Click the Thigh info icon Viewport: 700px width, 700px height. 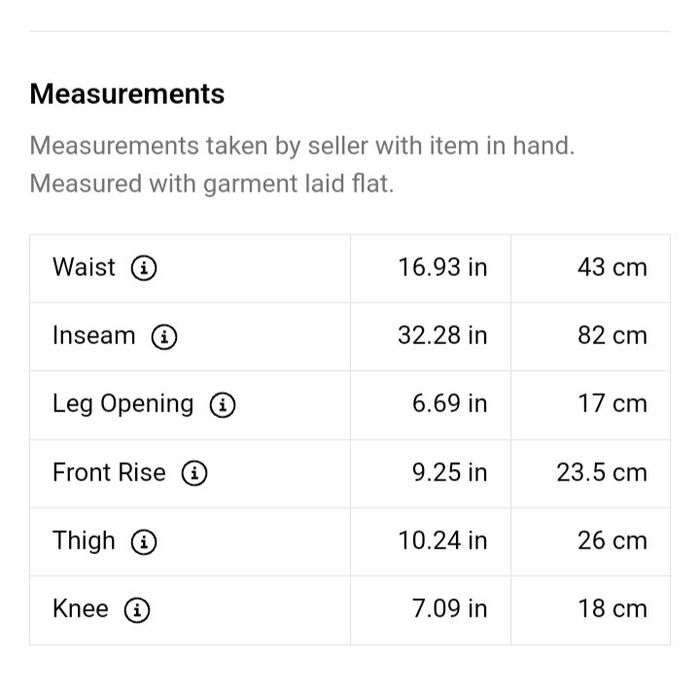[x=145, y=542]
